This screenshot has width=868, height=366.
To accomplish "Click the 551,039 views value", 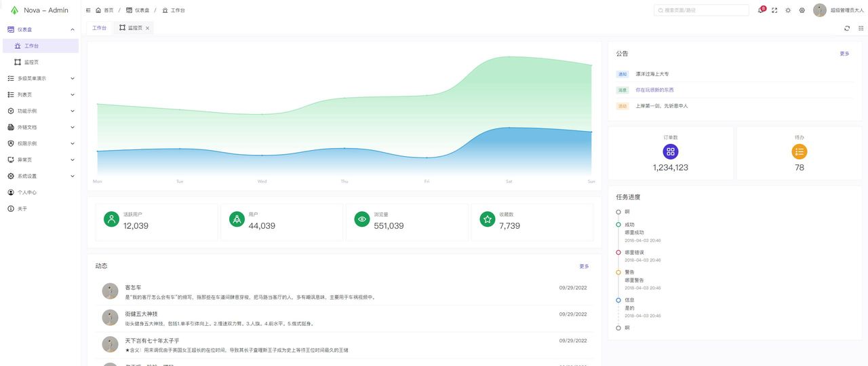I will tap(389, 225).
